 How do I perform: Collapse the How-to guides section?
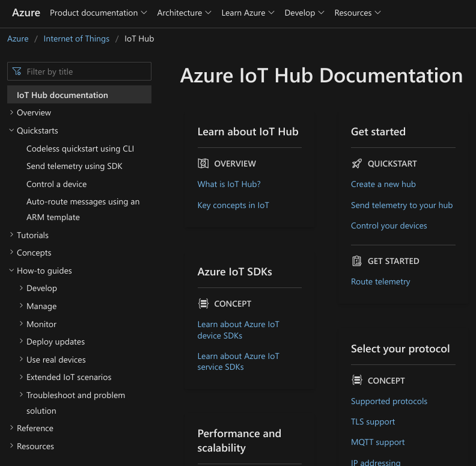click(11, 271)
